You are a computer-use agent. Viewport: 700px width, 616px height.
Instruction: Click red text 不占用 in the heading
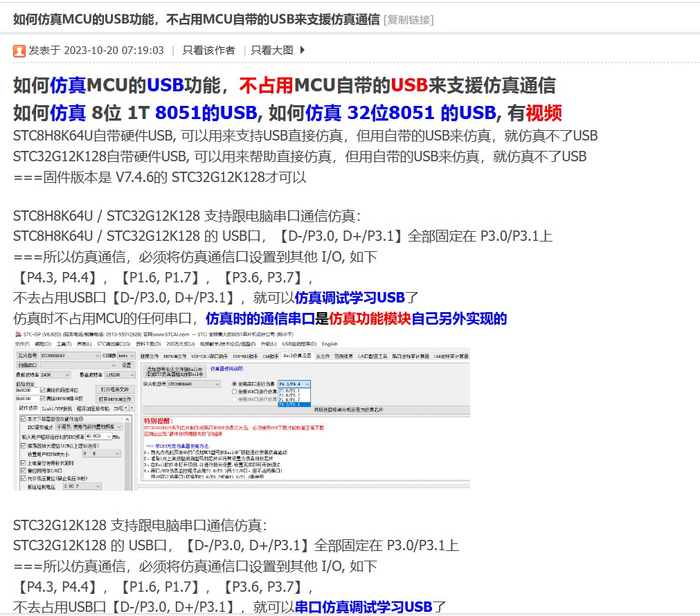(266, 85)
